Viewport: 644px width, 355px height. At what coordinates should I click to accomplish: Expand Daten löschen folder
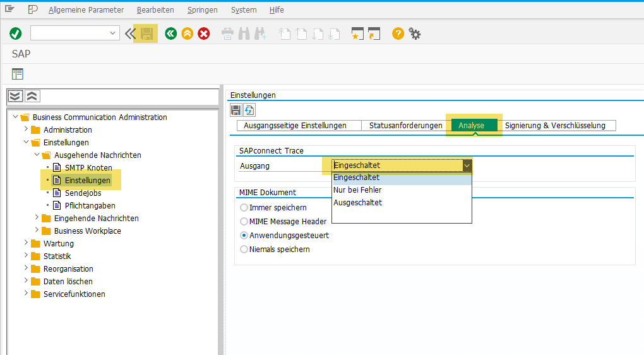coord(27,280)
